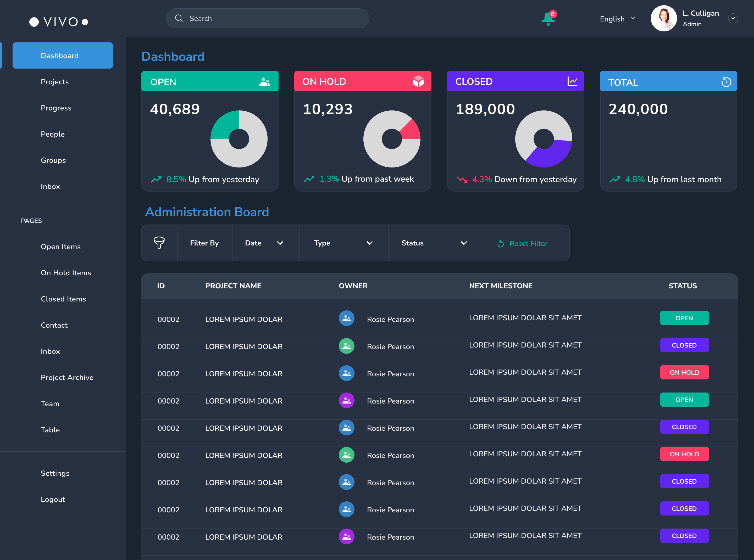Click Logout at the sidebar bottom
Screen dimensions: 754x560
click(53, 499)
